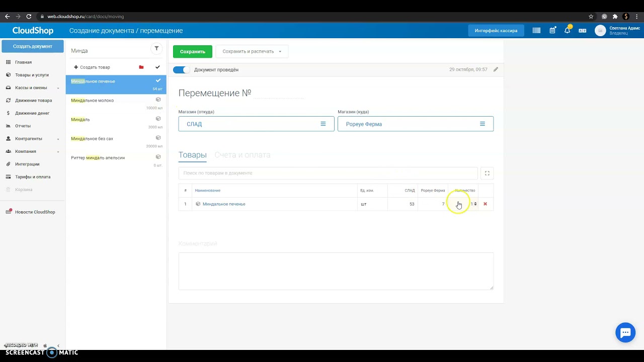
Task: Click the red folder icon beside Создать товар
Action: [x=141, y=67]
